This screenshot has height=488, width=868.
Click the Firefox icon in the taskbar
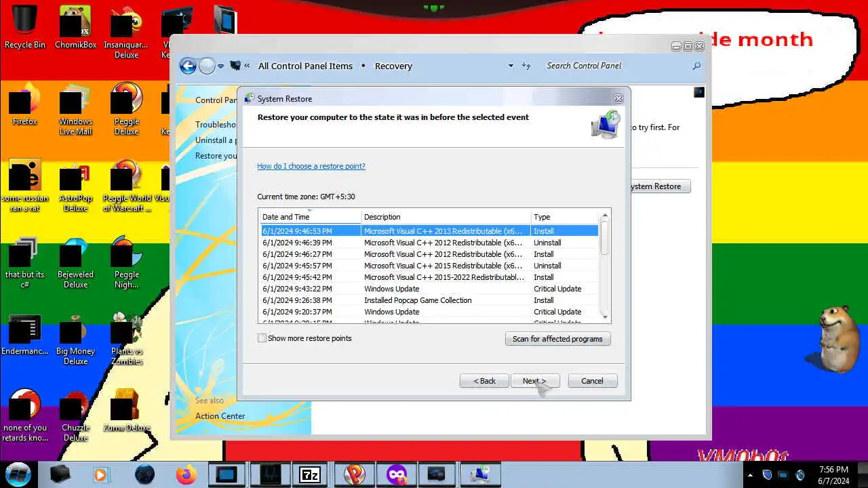[x=186, y=474]
